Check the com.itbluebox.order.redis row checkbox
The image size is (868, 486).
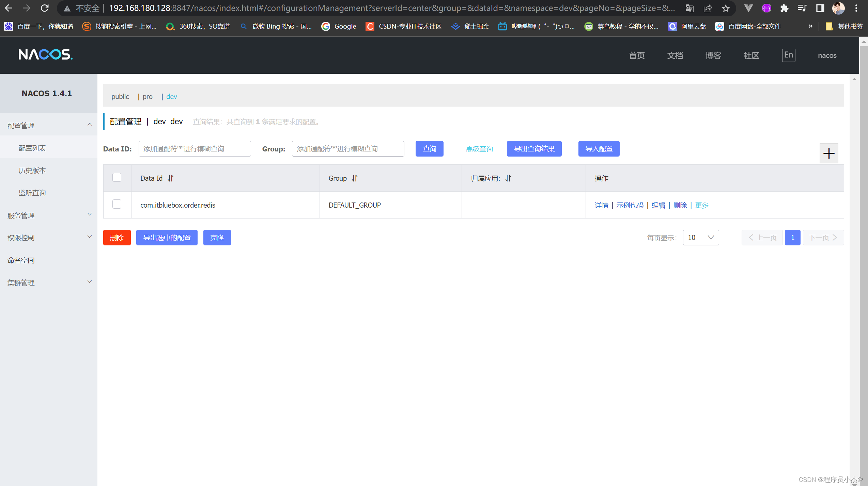pos(117,204)
